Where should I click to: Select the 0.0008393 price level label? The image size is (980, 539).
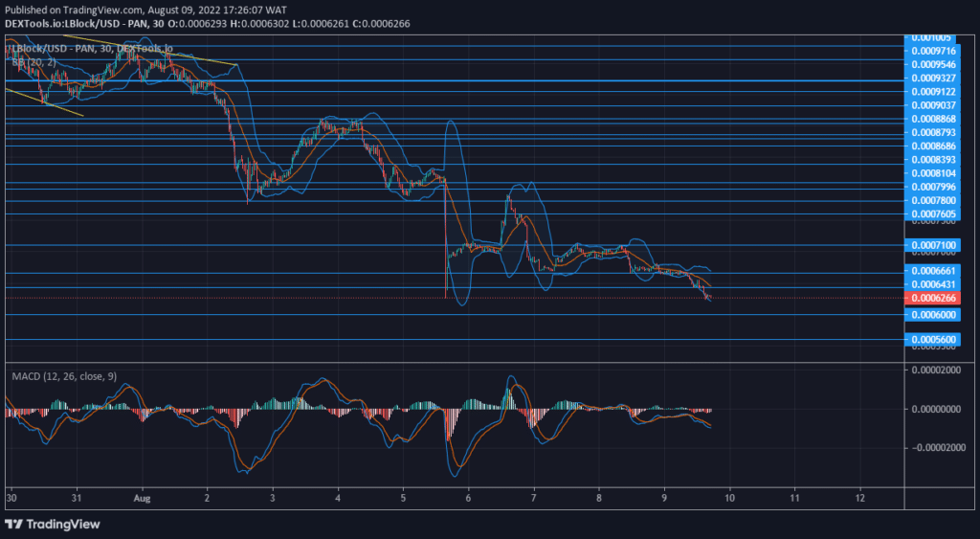(x=933, y=160)
